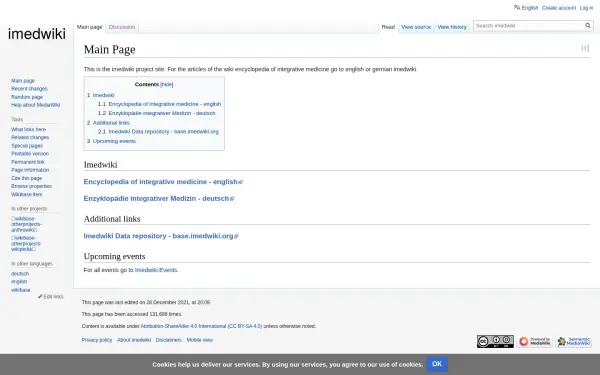This screenshot has height=375, width=600.
Task: Open Page information in sidebar
Action: point(30,170)
